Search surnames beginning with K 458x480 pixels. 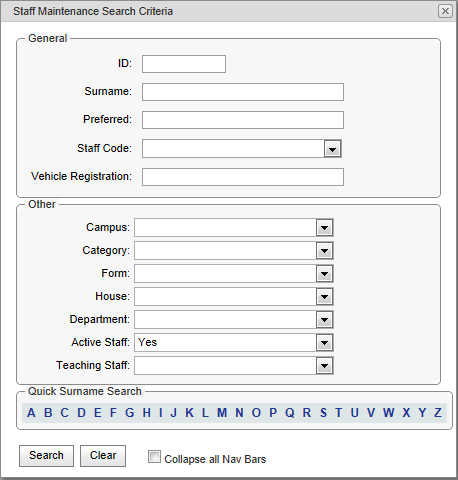coord(189,413)
